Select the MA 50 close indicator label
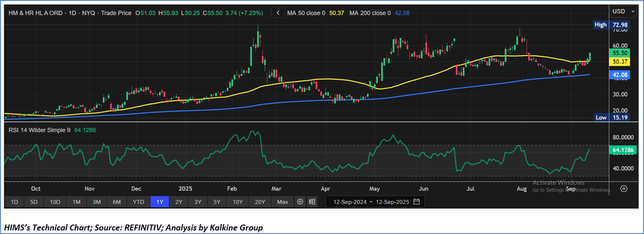 point(306,13)
